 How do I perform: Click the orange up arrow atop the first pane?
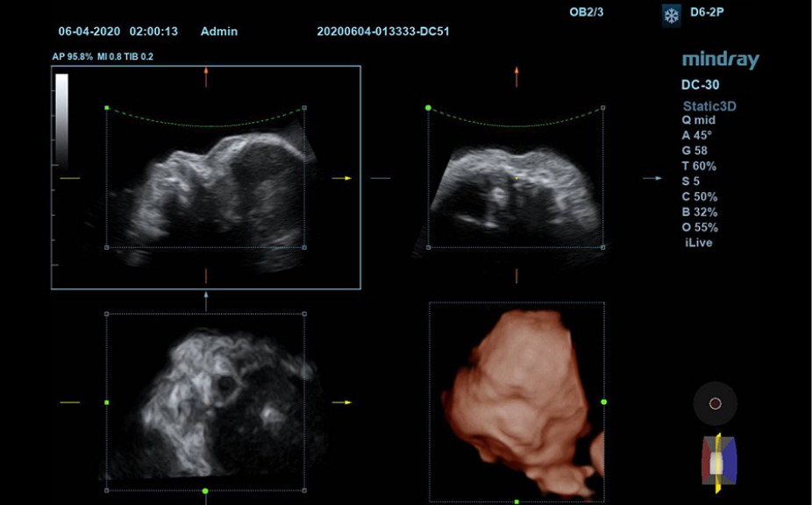(x=206, y=76)
